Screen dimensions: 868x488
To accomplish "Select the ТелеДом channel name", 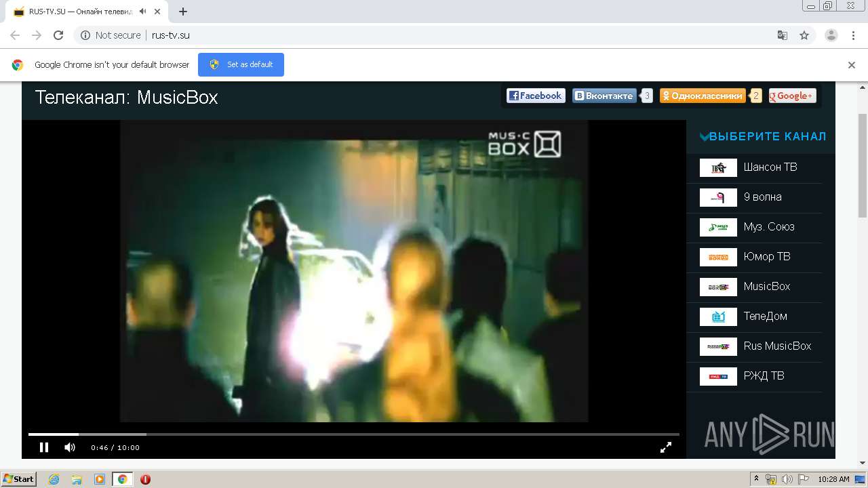I will pyautogui.click(x=765, y=317).
